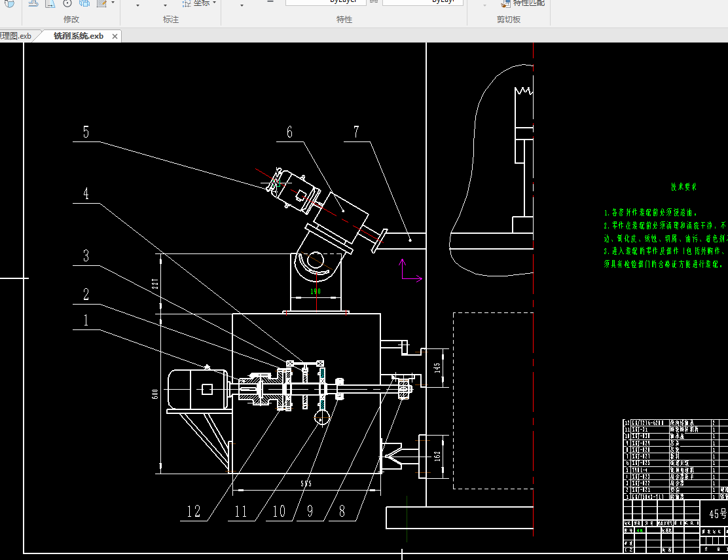The height and width of the screenshot is (560, 728).
Task: Select the dashed rectangle outline at right
Action: click(x=493, y=401)
